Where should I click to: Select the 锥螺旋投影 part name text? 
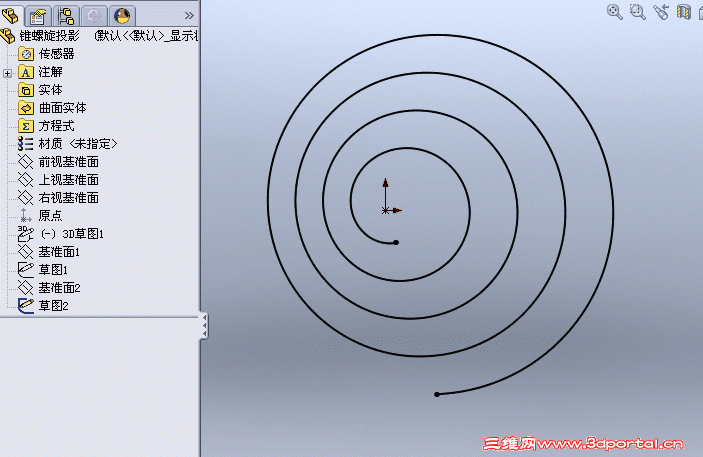(x=49, y=35)
